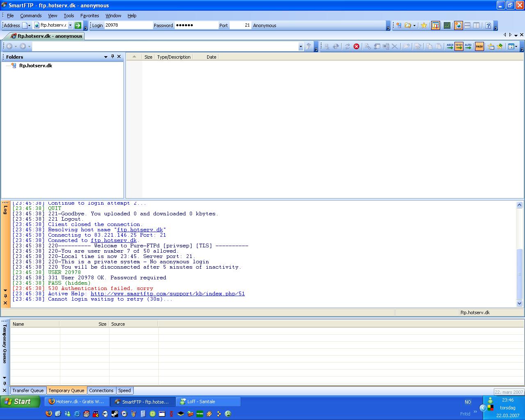Click the Back navigation arrow
This screenshot has height=420, width=525.
(x=9, y=46)
